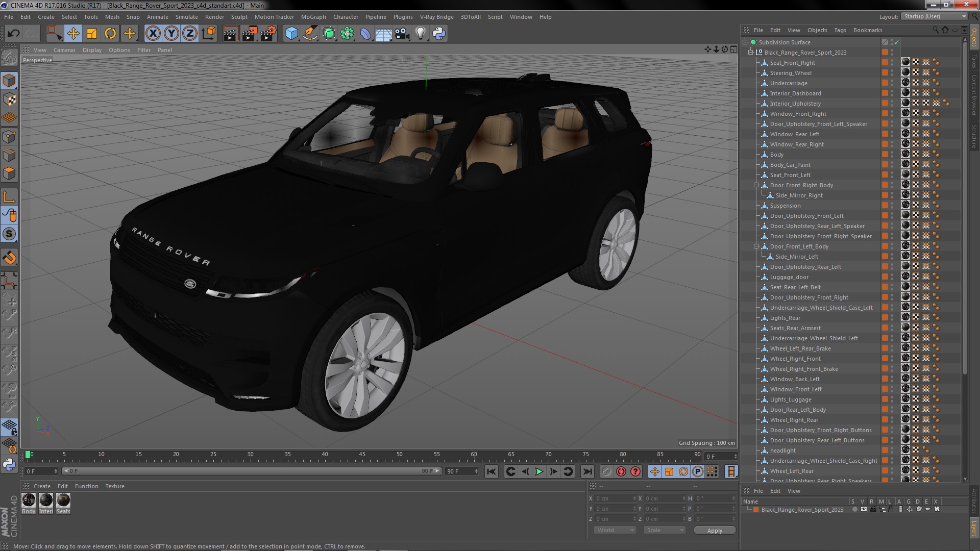Collapse the Subdivision Surface tree node
980x551 pixels.
coord(745,42)
